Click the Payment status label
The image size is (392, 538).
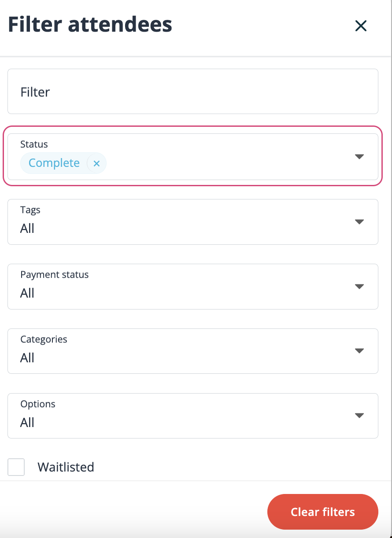[x=54, y=275]
